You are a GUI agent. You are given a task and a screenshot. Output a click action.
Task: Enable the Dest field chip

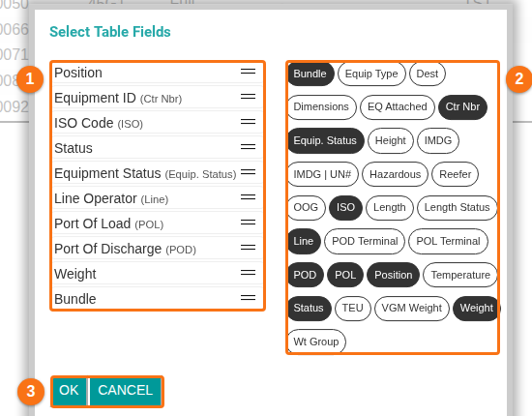click(x=428, y=74)
